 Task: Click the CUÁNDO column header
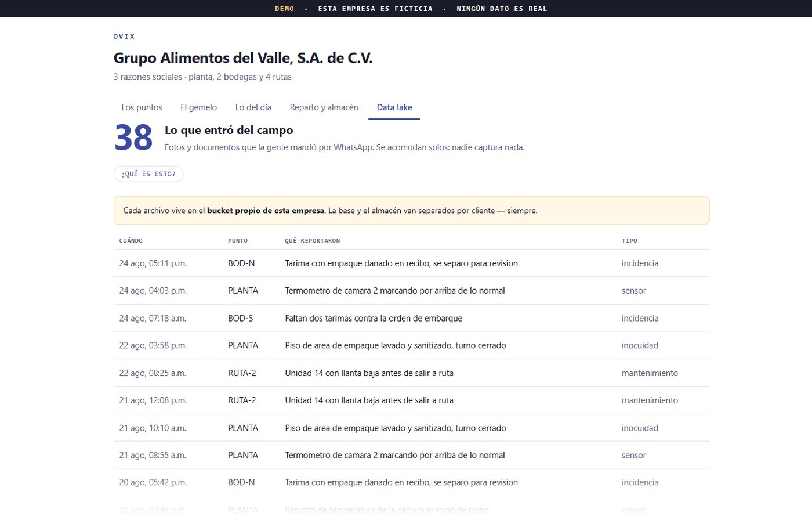[131, 241]
